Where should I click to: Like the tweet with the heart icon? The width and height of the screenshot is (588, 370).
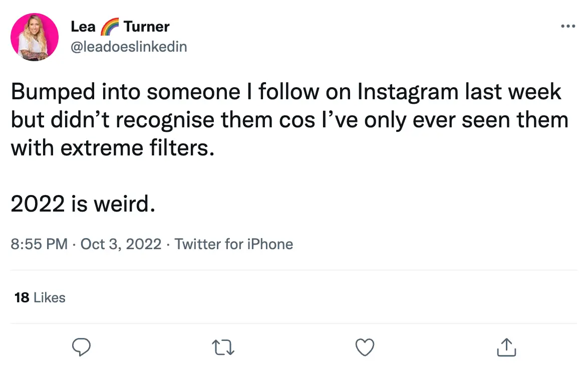(x=364, y=347)
